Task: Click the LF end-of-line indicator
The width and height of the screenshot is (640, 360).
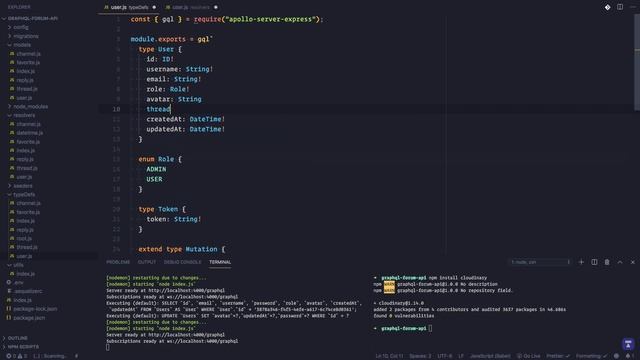Action: (461, 356)
